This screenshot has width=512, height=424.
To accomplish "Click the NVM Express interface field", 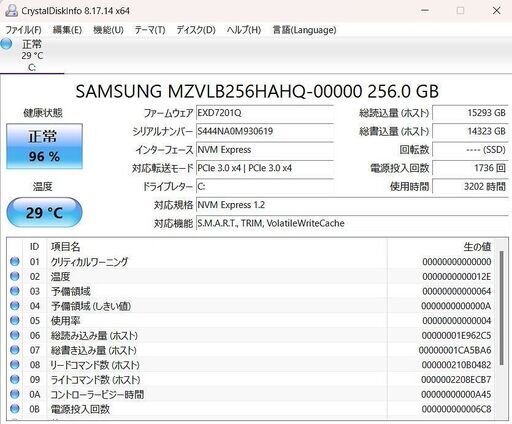I will click(x=265, y=150).
